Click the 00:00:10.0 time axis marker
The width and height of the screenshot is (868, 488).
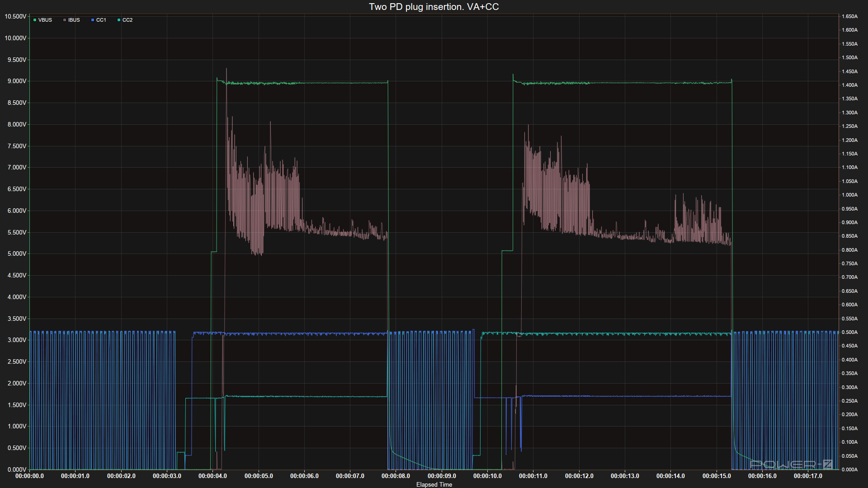pyautogui.click(x=487, y=476)
